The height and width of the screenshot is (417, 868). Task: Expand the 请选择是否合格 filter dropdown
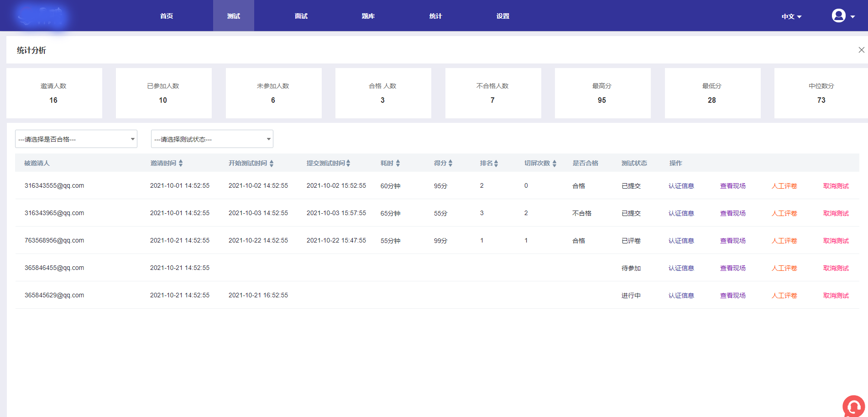(x=76, y=139)
